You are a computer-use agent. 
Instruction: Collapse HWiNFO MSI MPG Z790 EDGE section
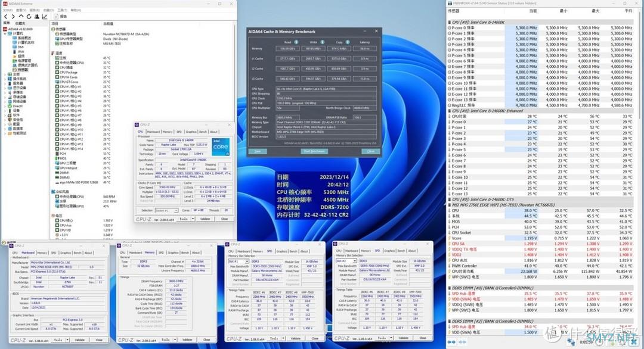coord(450,205)
